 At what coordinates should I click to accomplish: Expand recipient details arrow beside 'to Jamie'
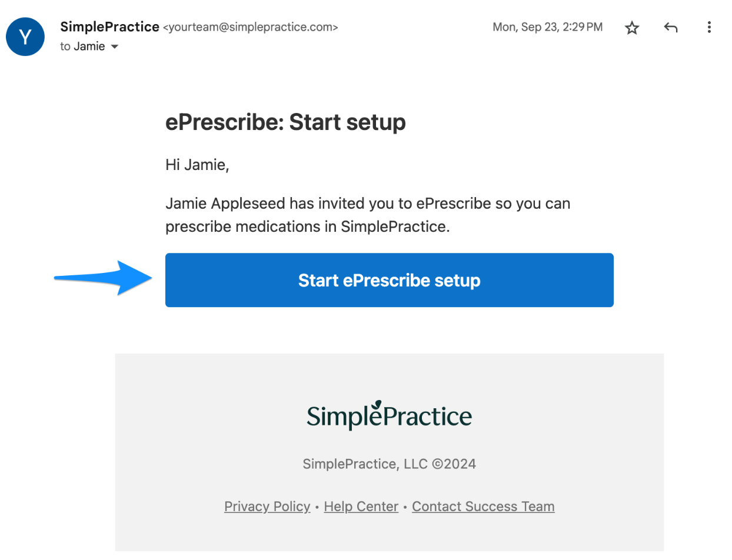pos(115,46)
